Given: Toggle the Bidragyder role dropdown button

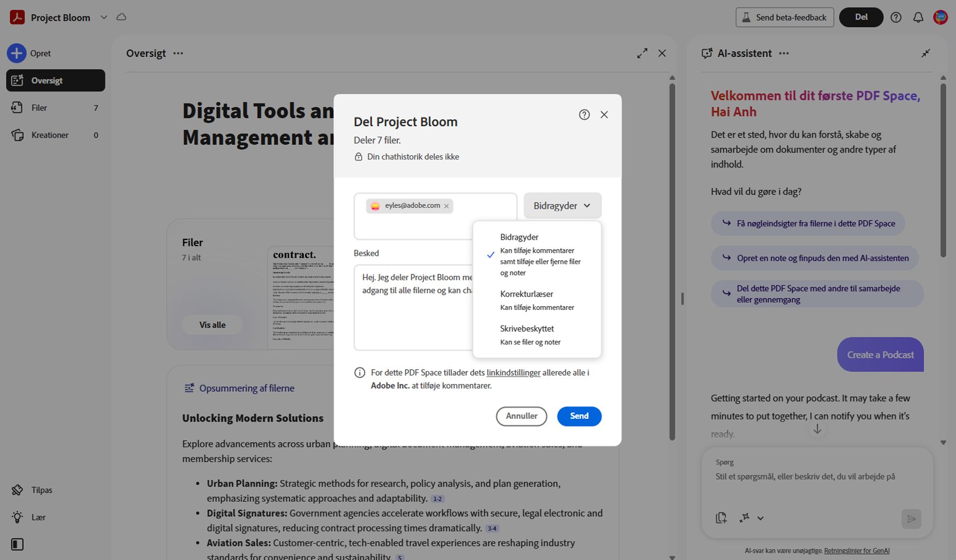Looking at the screenshot, I should click(x=562, y=205).
